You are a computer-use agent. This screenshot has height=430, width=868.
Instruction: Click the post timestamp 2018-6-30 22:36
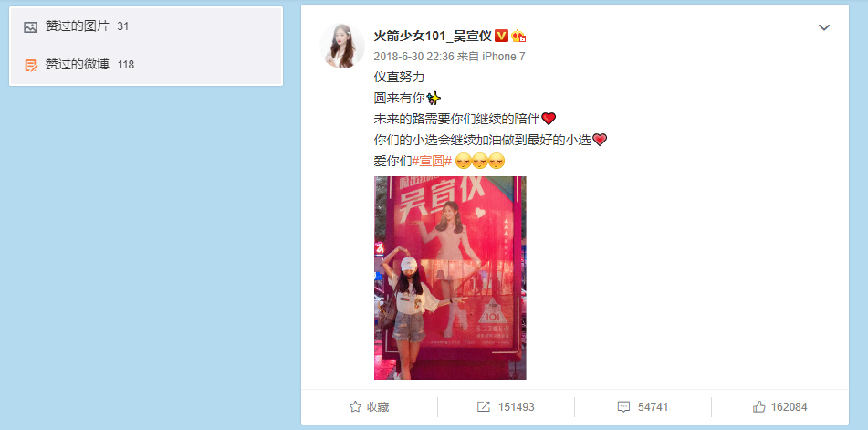pyautogui.click(x=413, y=57)
